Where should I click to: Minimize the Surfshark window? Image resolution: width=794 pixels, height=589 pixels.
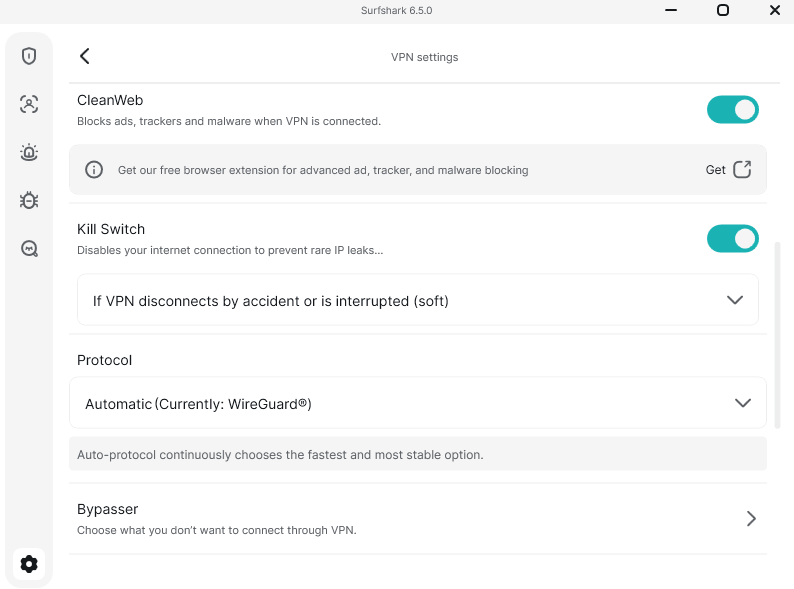tap(671, 10)
